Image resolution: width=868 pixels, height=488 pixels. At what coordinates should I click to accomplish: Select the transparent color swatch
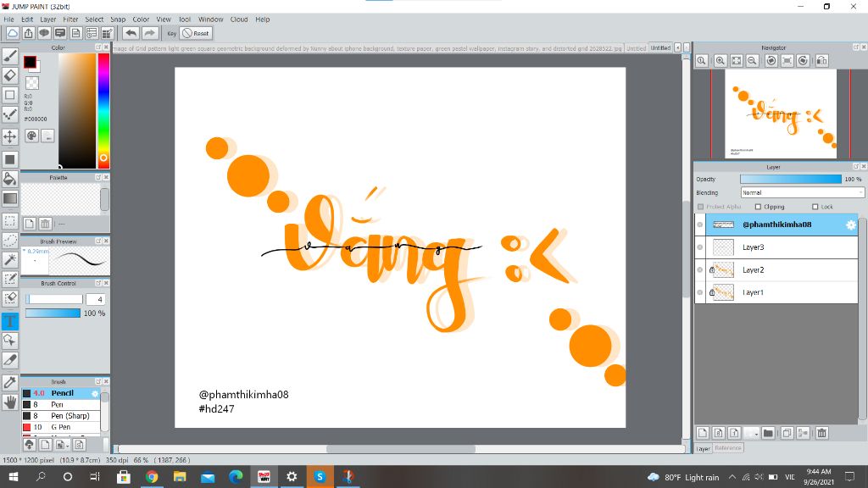tap(33, 83)
